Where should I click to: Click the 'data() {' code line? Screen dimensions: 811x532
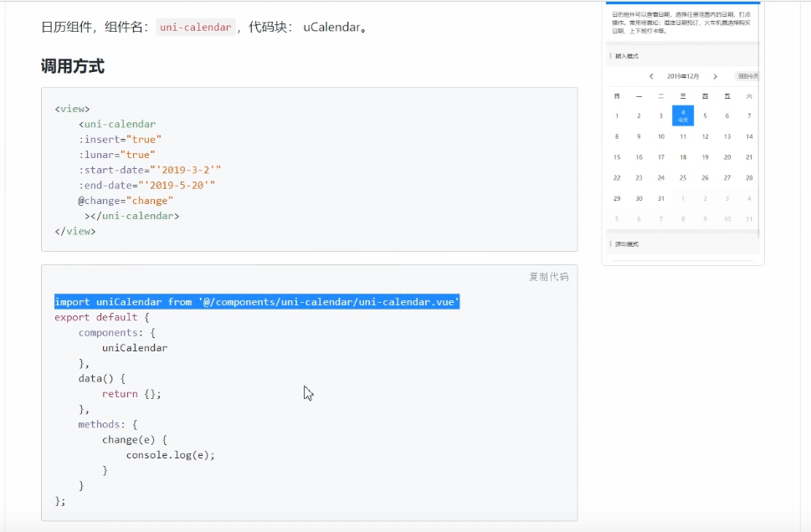[x=102, y=378]
